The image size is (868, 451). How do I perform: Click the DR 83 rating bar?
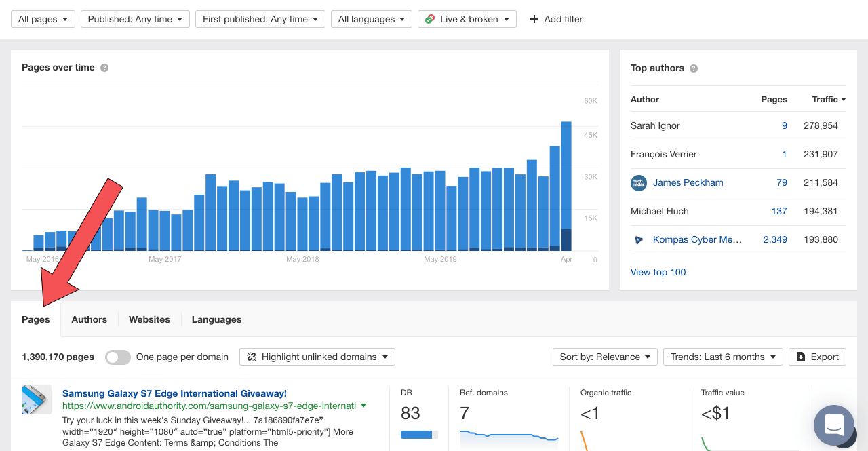click(x=419, y=434)
